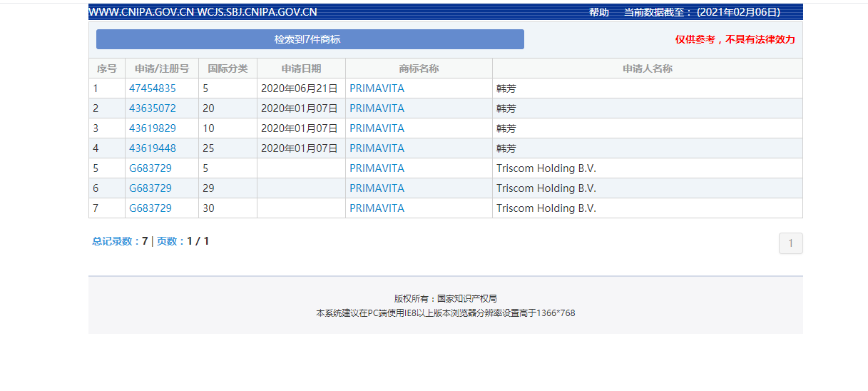Open PRIMAVITA trademark in row 3
This screenshot has width=868, height=391.
[377, 128]
